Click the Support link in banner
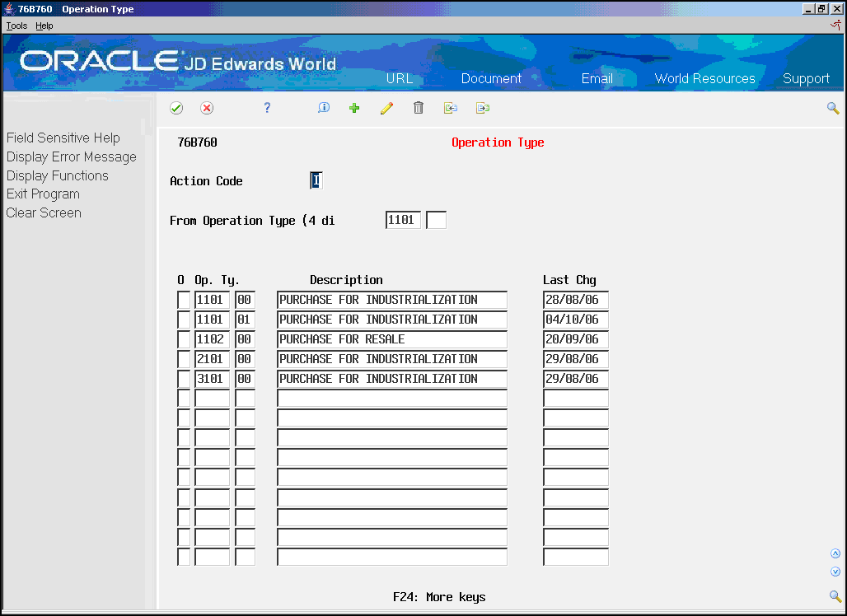Screen dimensions: 847x616 click(806, 79)
